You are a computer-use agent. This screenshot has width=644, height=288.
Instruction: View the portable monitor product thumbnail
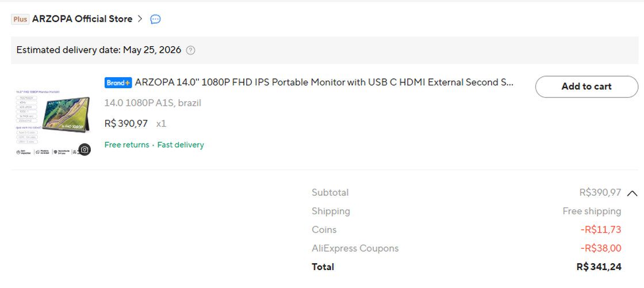click(53, 122)
